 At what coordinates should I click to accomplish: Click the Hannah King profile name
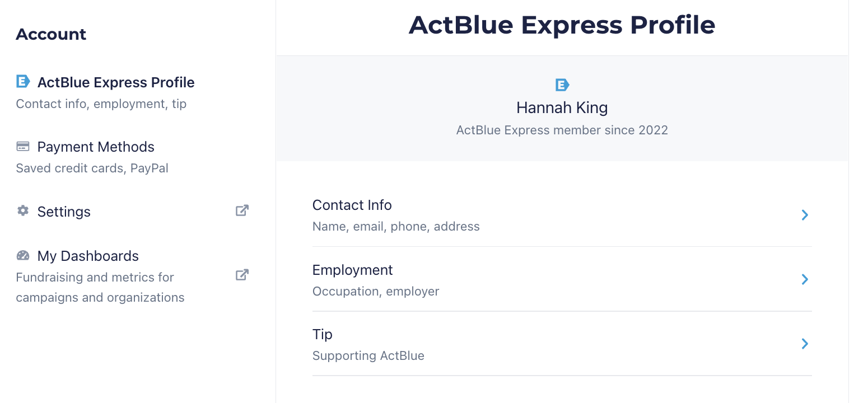pyautogui.click(x=562, y=107)
